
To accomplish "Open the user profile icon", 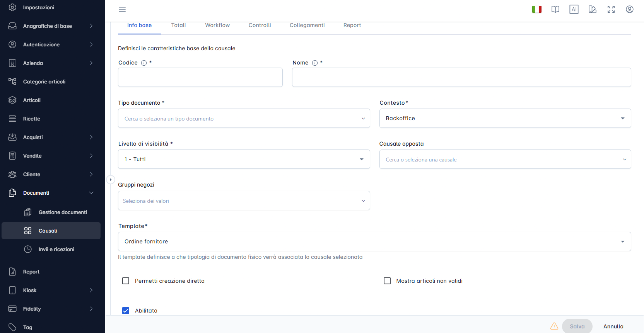I will [630, 9].
